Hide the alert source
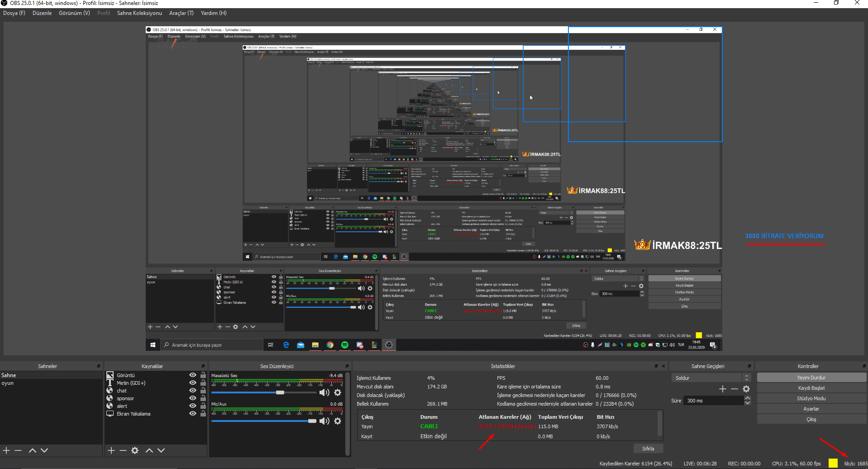Screen dimensions: 868x469 coord(193,406)
